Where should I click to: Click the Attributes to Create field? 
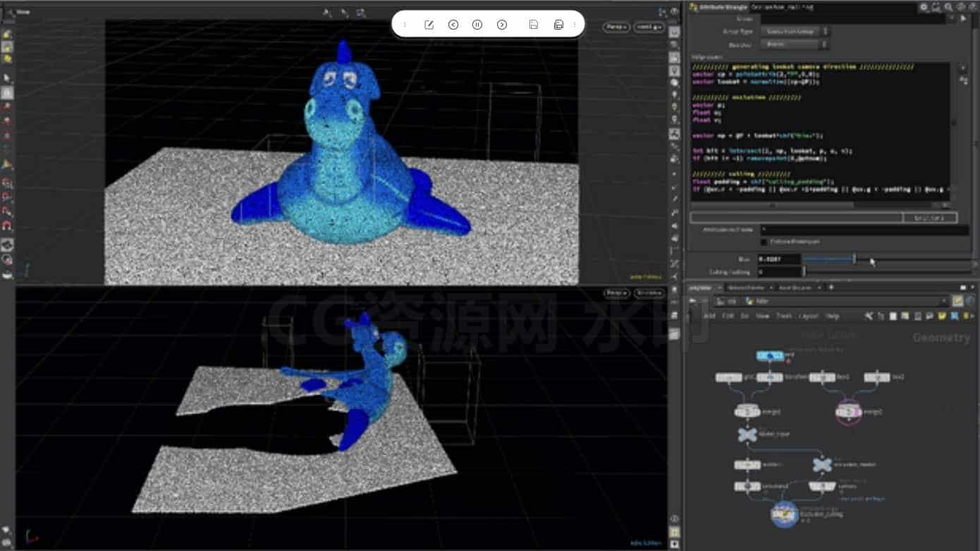[x=864, y=230]
